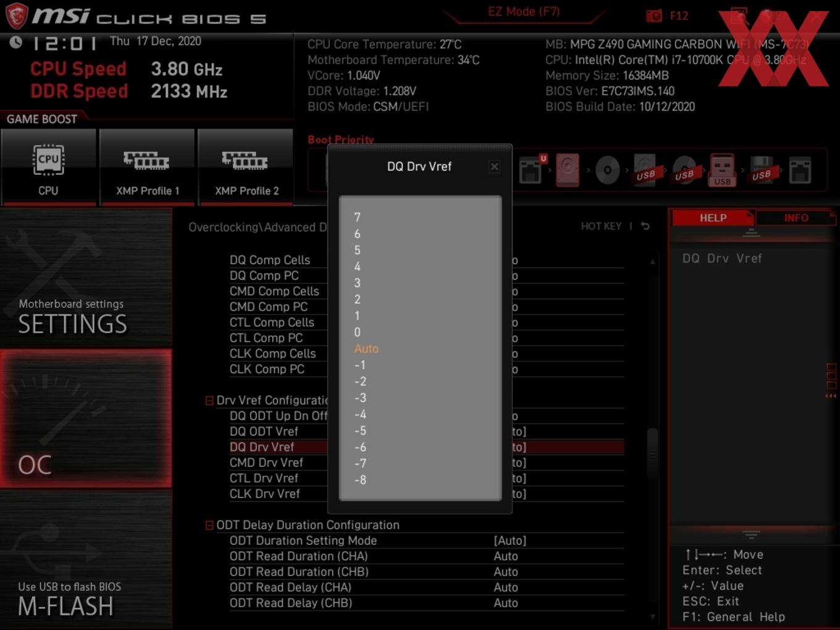Select the UEFI network boot device icon
Viewport: 840px width, 630px height.
click(x=532, y=169)
